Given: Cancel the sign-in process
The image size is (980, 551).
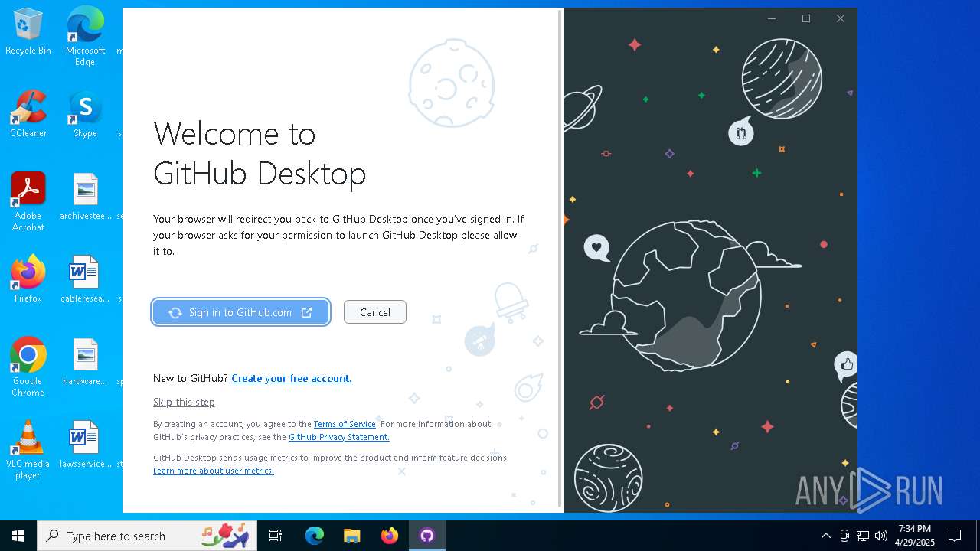Looking at the screenshot, I should point(375,312).
